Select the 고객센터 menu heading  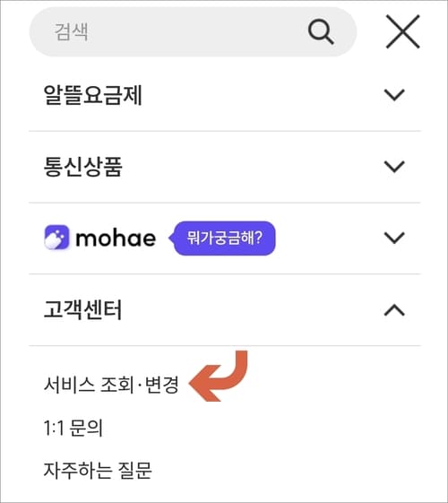(83, 310)
